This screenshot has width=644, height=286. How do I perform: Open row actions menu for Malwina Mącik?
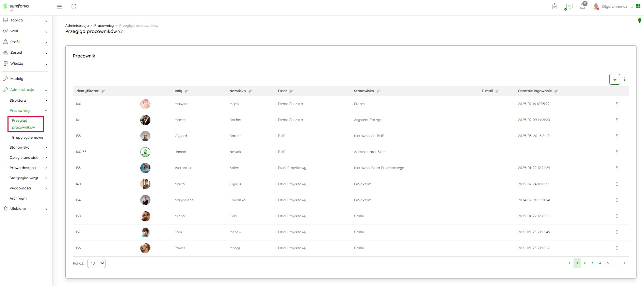(x=616, y=104)
